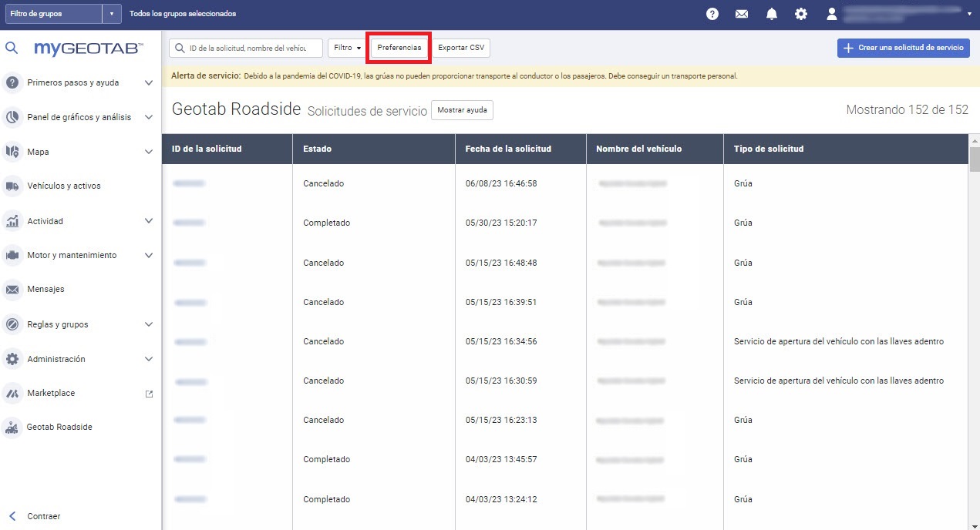Click the Geotab Roadside tow truck icon
The width and height of the screenshot is (980, 530).
click(12, 428)
